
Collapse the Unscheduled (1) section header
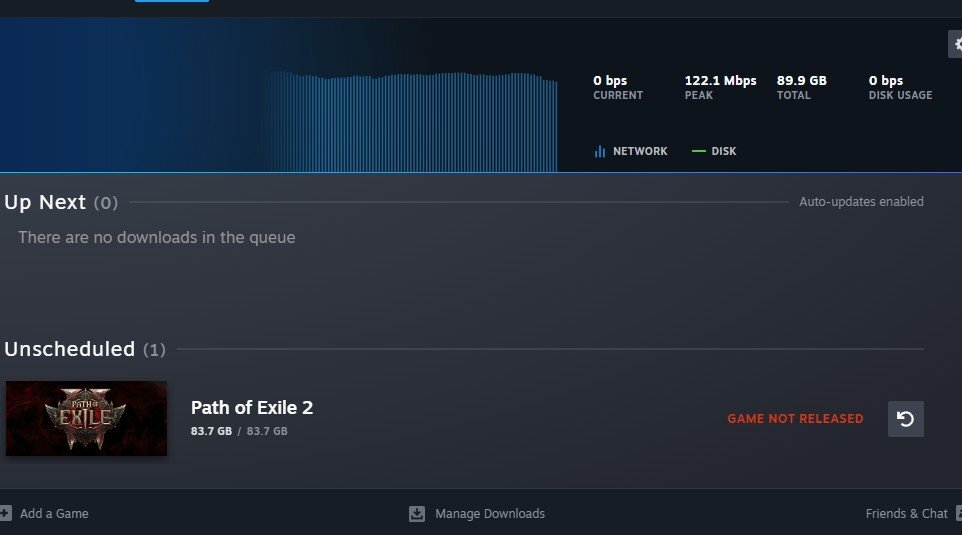pyautogui.click(x=85, y=349)
